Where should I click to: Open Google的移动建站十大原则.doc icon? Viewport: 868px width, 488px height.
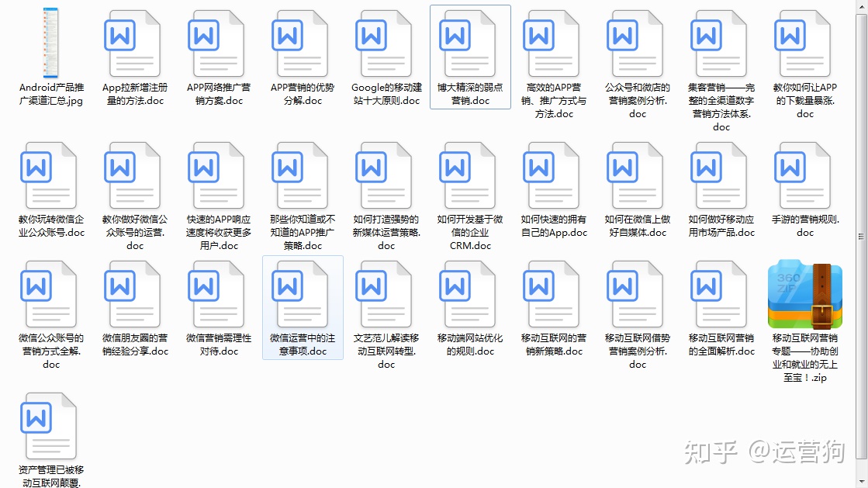384,43
